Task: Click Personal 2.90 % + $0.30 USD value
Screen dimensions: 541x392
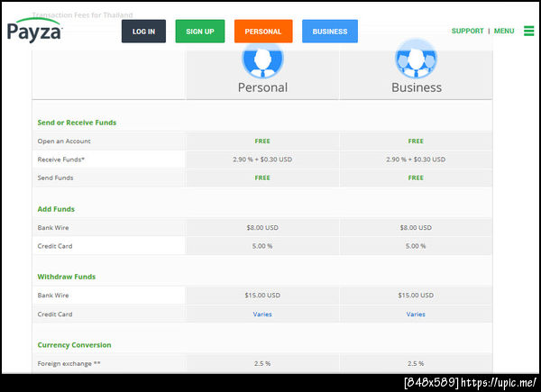Action: pyautogui.click(x=262, y=160)
